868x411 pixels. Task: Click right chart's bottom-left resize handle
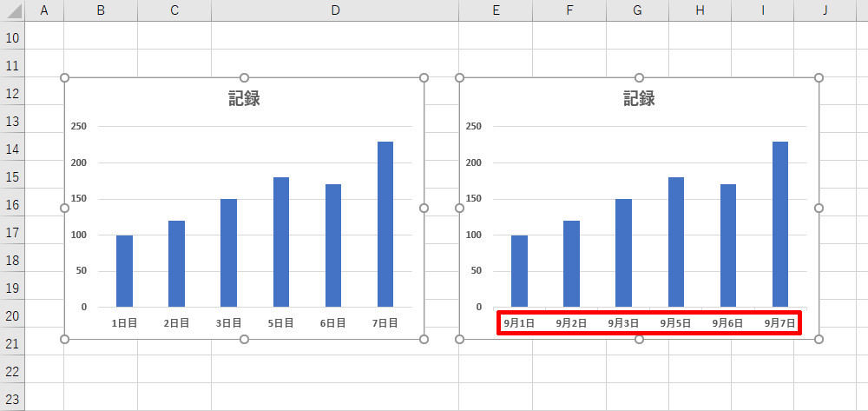[459, 339]
